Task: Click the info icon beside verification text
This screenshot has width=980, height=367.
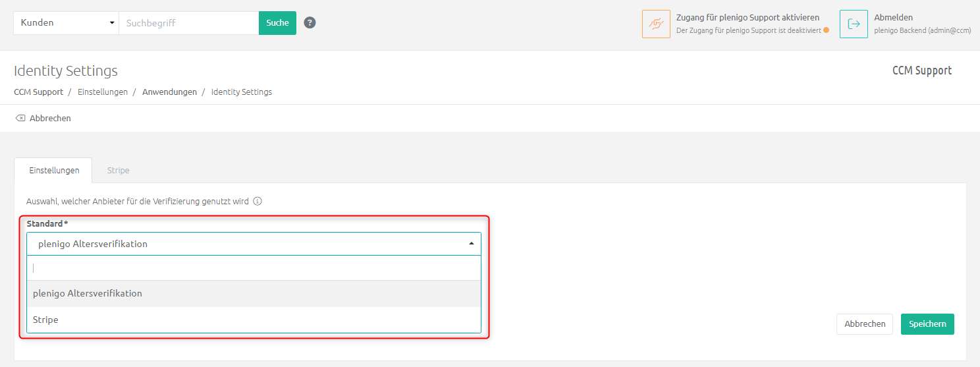Action: click(x=258, y=202)
